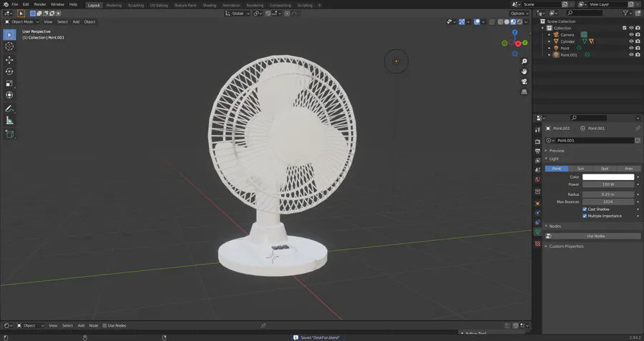Switch to the Shading workspace tab
This screenshot has height=341, width=644.
coord(210,5)
